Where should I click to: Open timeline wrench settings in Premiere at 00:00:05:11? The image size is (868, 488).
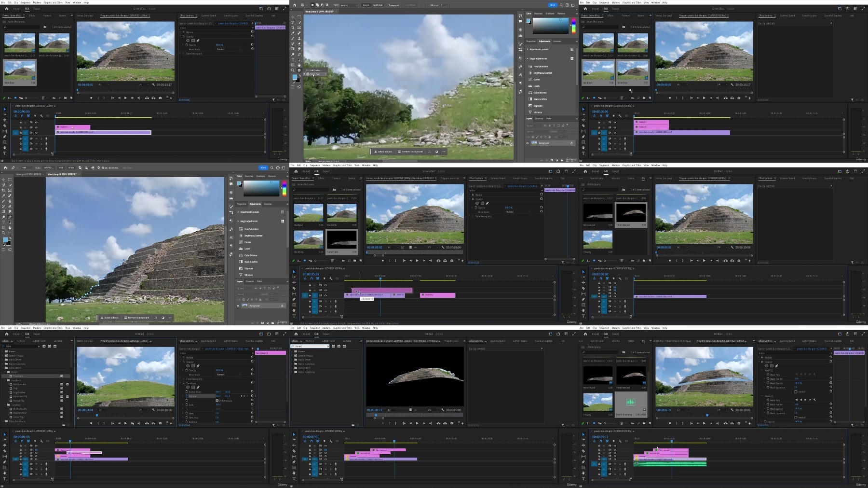pos(620,441)
